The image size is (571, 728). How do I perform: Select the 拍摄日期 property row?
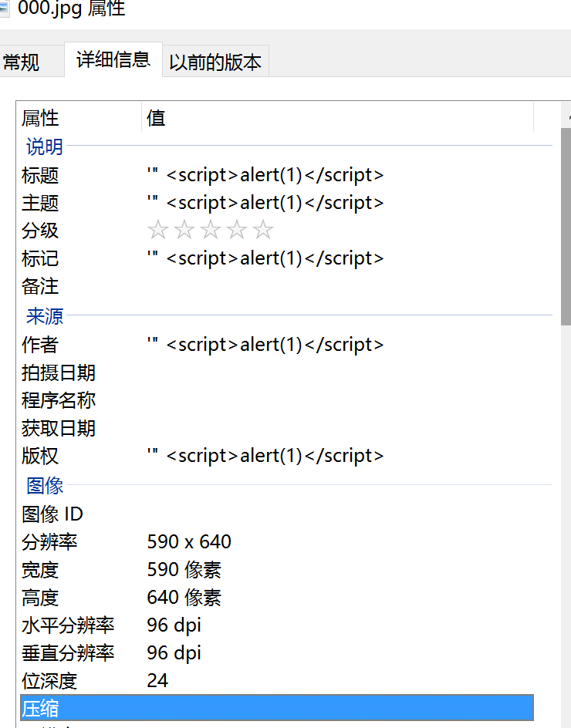(x=277, y=372)
